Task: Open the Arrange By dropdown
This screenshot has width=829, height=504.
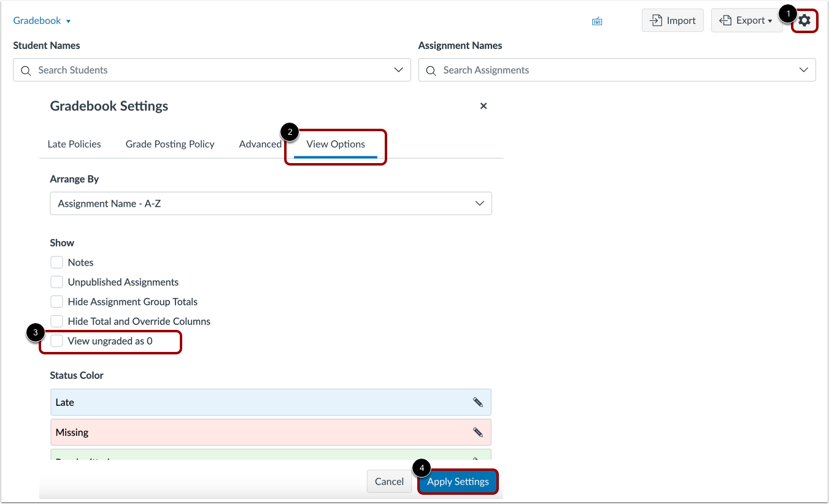Action: (271, 203)
